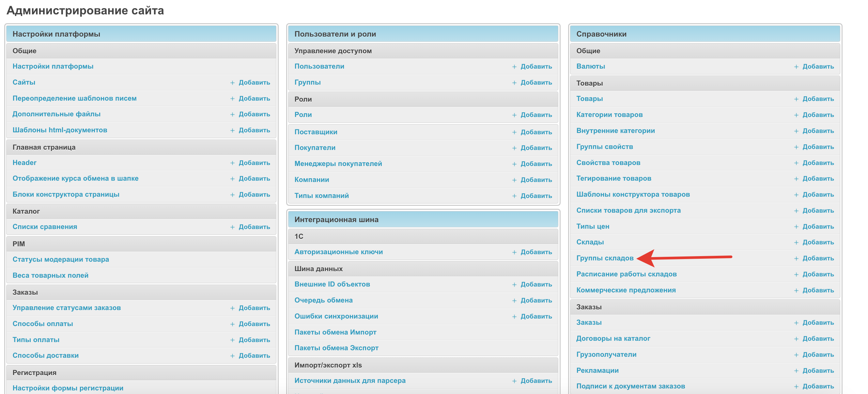Click the plus icon next to Header
Viewport: 868px width, 394px height.
pos(232,163)
